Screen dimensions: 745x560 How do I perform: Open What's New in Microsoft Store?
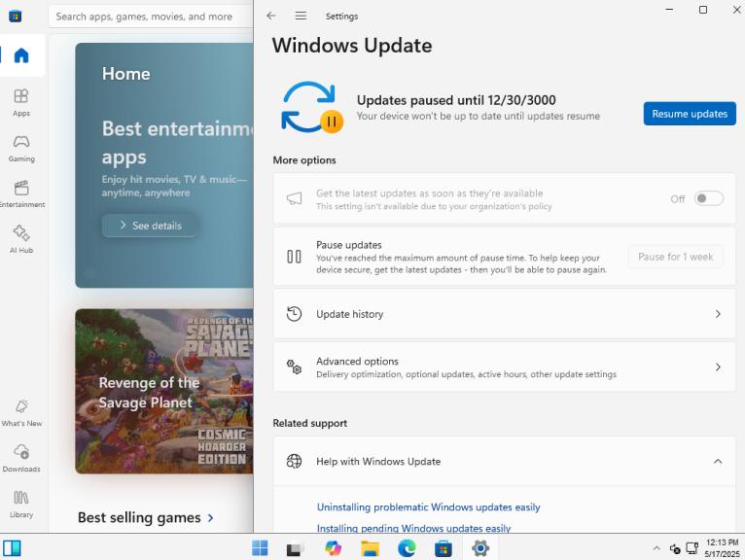[x=21, y=413]
